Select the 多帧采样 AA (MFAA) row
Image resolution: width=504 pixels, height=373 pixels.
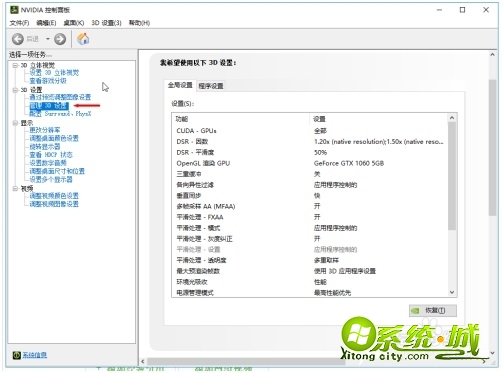tap(310, 206)
